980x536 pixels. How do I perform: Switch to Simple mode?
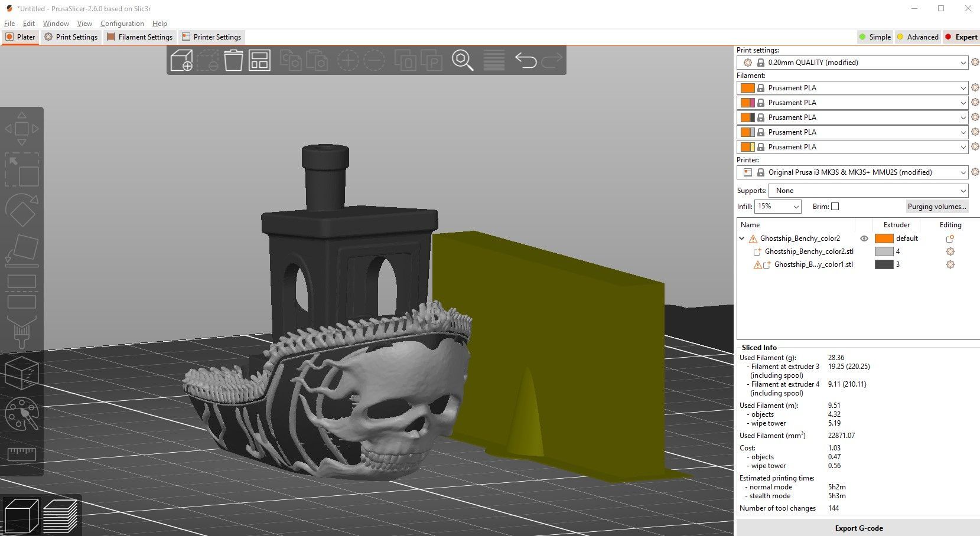[x=875, y=37]
